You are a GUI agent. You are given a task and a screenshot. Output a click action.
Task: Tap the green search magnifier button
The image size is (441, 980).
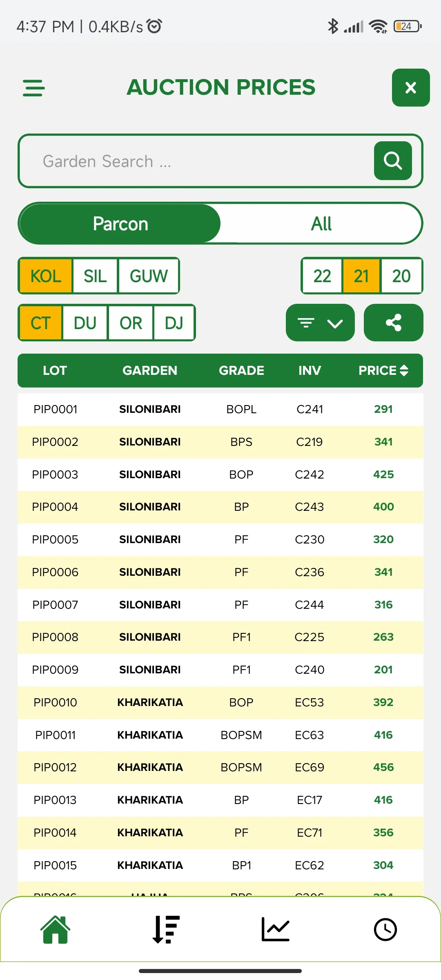click(x=393, y=160)
